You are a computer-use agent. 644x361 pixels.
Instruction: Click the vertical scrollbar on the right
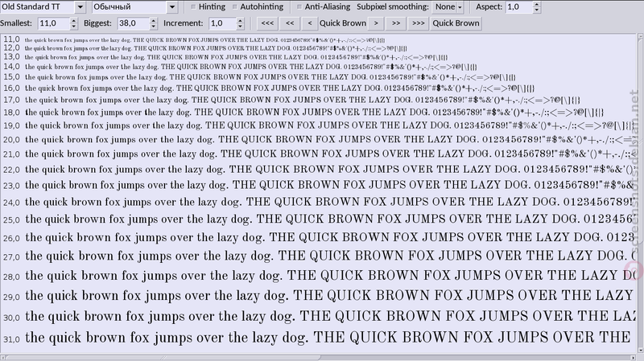[x=640, y=194]
